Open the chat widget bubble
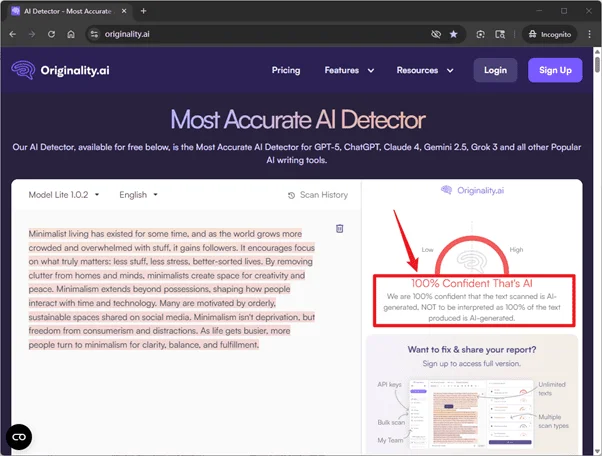Viewport: 602px width, 456px height. click(x=19, y=437)
